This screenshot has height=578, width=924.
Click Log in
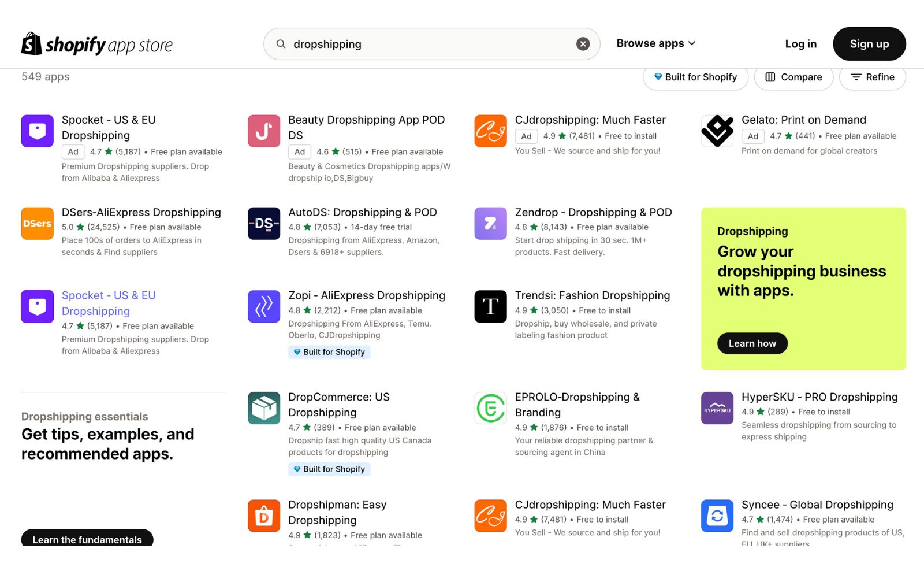800,44
